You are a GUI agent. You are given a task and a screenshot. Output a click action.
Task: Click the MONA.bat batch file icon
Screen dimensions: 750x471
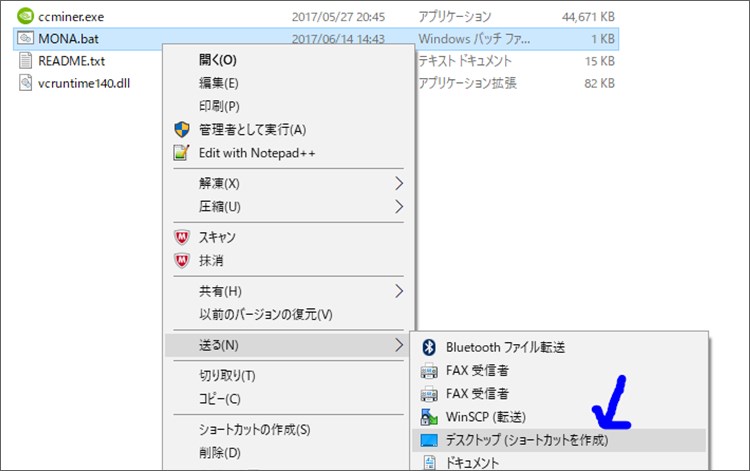[25, 38]
